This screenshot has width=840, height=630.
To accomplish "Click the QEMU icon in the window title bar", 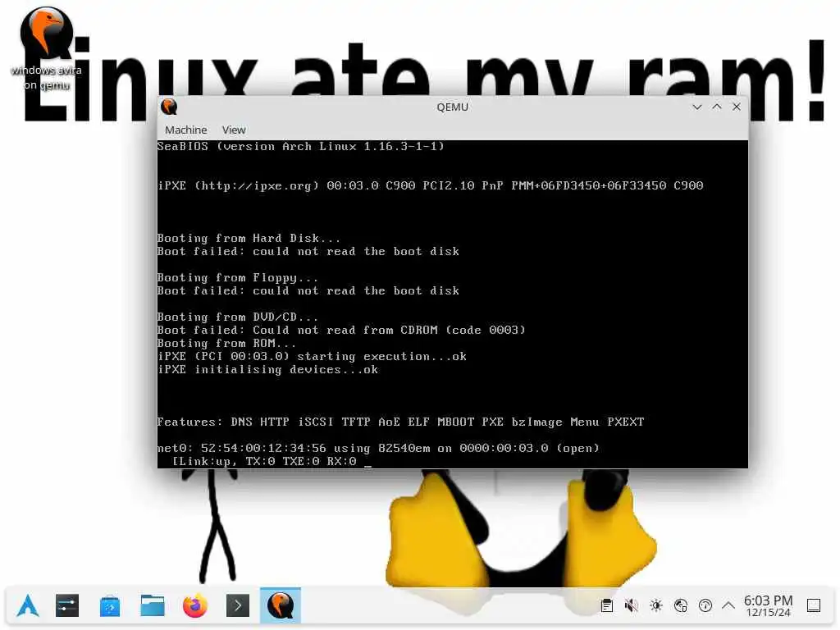I will 169,107.
